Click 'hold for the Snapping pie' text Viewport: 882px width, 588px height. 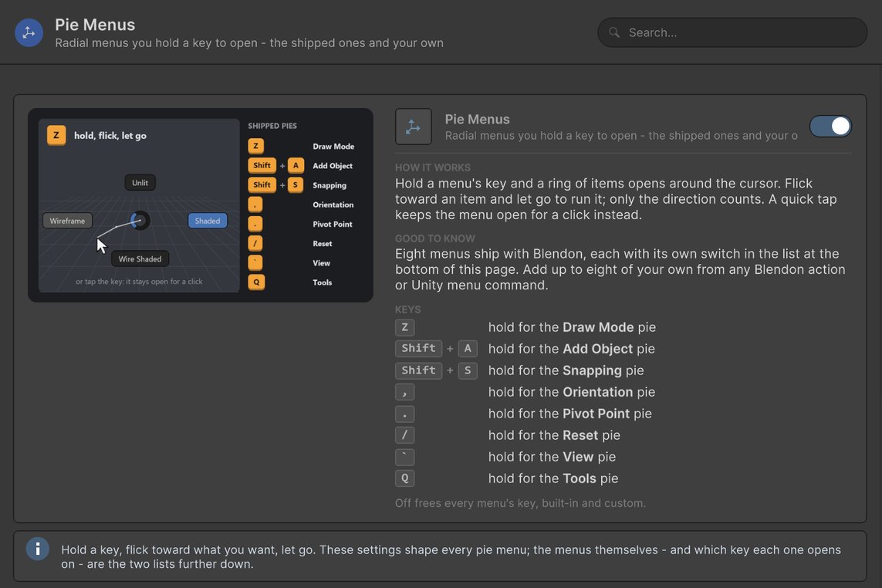pyautogui.click(x=566, y=371)
